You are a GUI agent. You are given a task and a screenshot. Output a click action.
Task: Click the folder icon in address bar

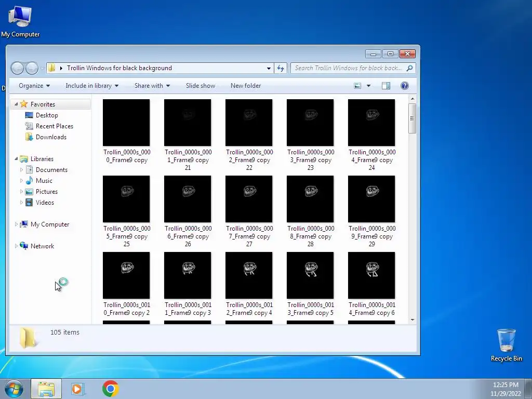(51, 68)
